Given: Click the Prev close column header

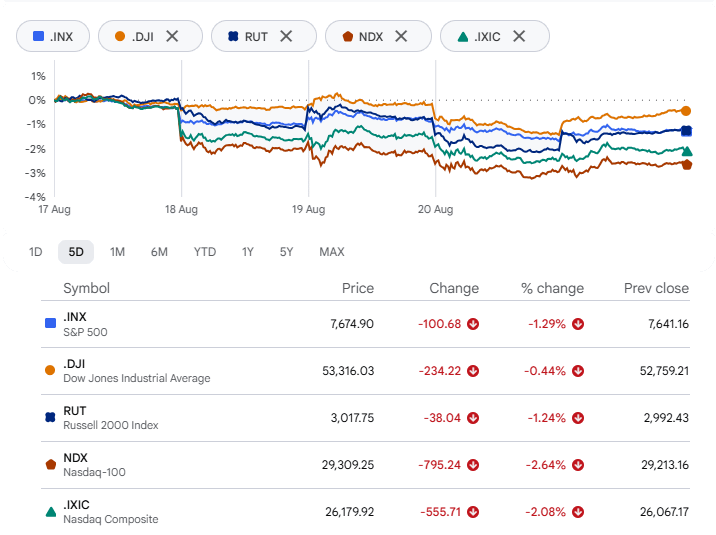Looking at the screenshot, I should click(x=656, y=288).
